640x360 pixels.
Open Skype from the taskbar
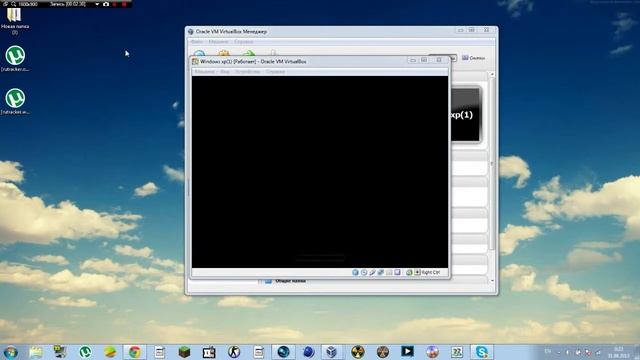[482, 352]
